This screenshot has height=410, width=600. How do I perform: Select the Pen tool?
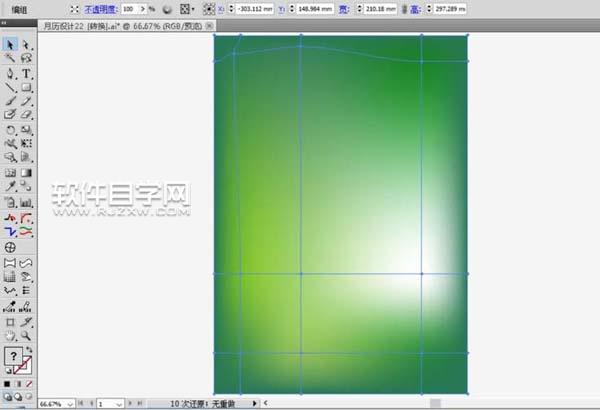(x=10, y=73)
